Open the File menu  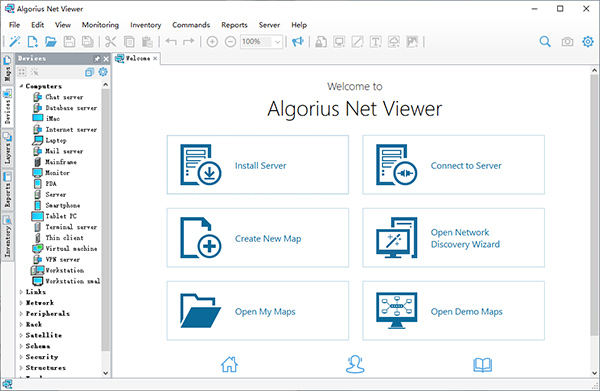[x=15, y=25]
